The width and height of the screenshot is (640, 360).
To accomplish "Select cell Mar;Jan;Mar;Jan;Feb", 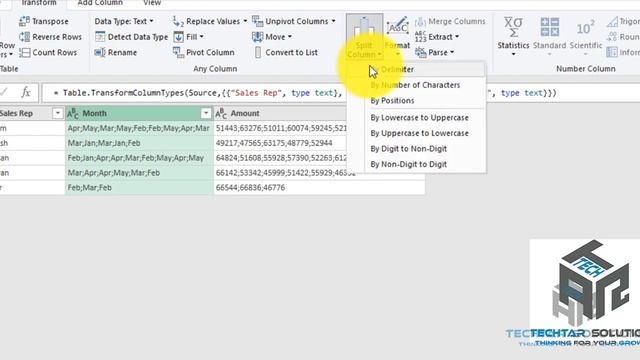I will pos(139,143).
